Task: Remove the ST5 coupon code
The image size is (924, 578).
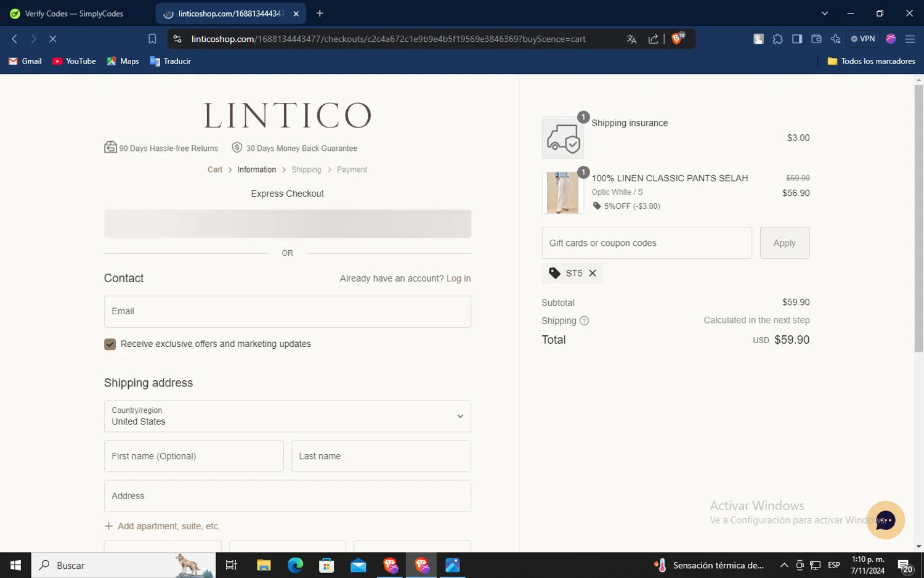Action: tap(593, 273)
